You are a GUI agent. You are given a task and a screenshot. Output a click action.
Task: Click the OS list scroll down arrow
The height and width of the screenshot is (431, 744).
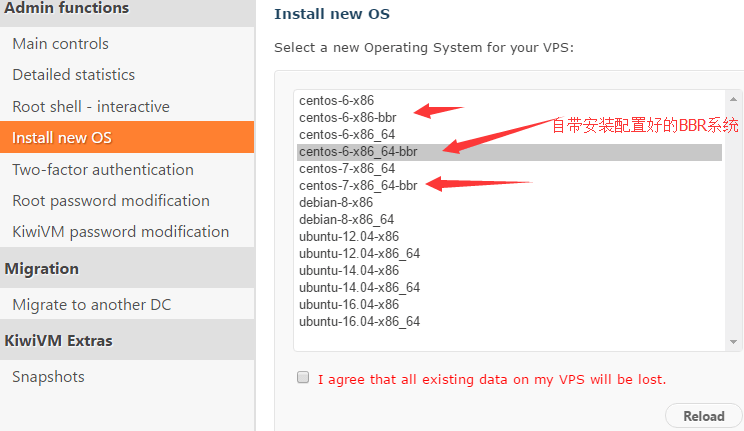[x=733, y=342]
